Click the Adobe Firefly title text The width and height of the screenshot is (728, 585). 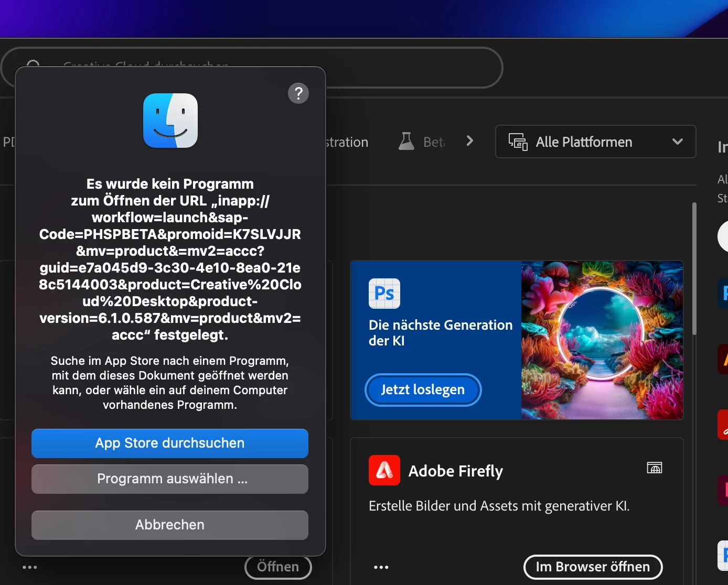456,471
